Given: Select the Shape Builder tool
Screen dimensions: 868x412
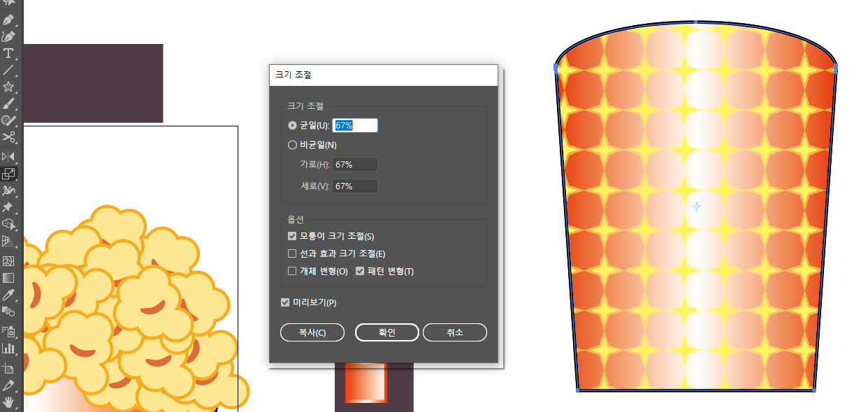Looking at the screenshot, I should click(8, 225).
